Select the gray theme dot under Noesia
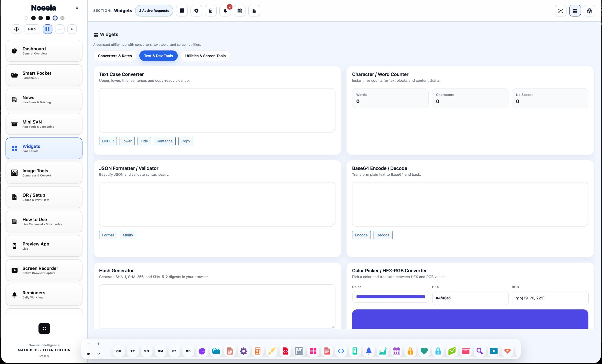This screenshot has width=602, height=364. pyautogui.click(x=62, y=18)
